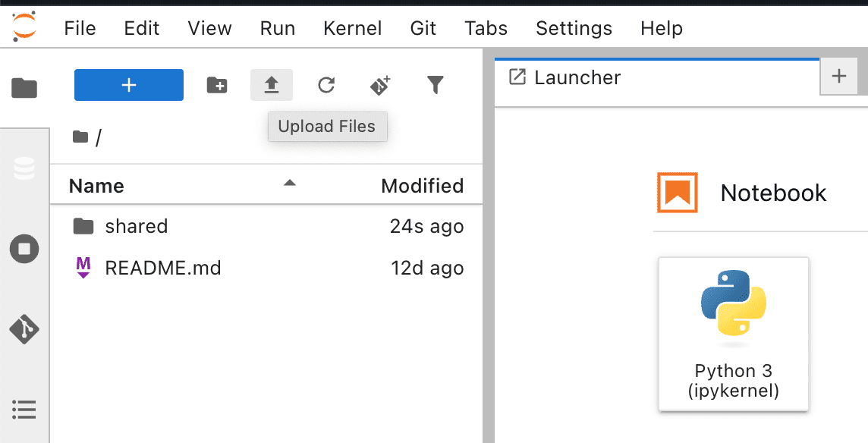Click the Git clone repository icon

pyautogui.click(x=380, y=85)
